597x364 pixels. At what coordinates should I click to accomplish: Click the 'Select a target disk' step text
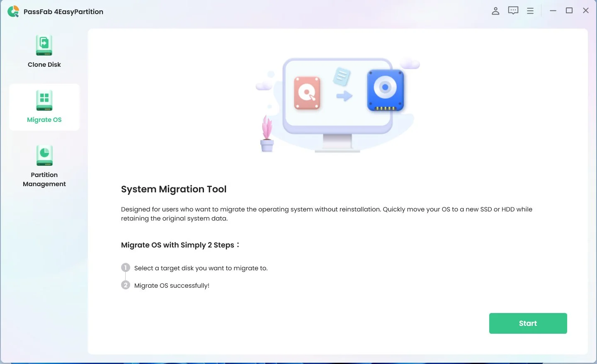click(201, 268)
